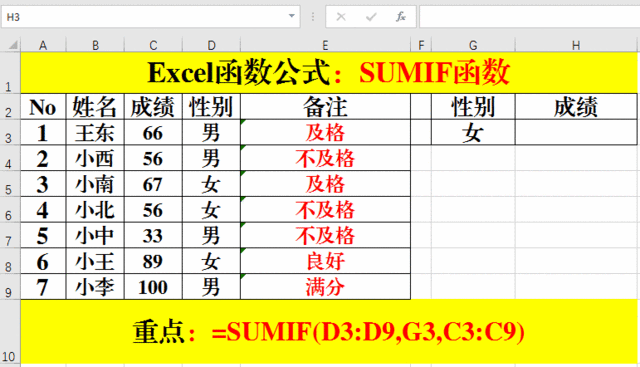
Task: Click the Cancel X icon in formula bar
Action: 341,17
